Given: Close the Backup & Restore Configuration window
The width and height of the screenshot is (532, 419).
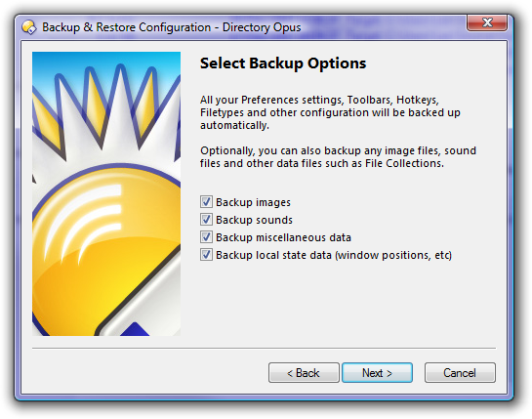Looking at the screenshot, I should click(487, 23).
